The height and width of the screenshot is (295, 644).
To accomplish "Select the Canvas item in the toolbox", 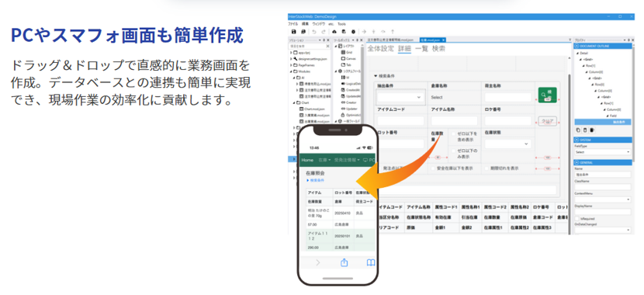I will click(348, 59).
